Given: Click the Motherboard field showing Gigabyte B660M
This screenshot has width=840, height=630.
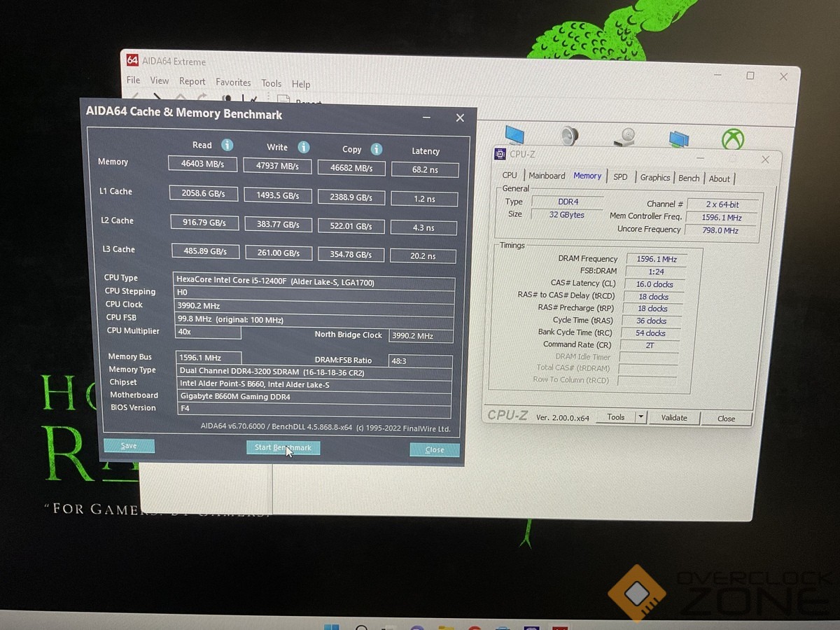Looking at the screenshot, I should pos(314,398).
